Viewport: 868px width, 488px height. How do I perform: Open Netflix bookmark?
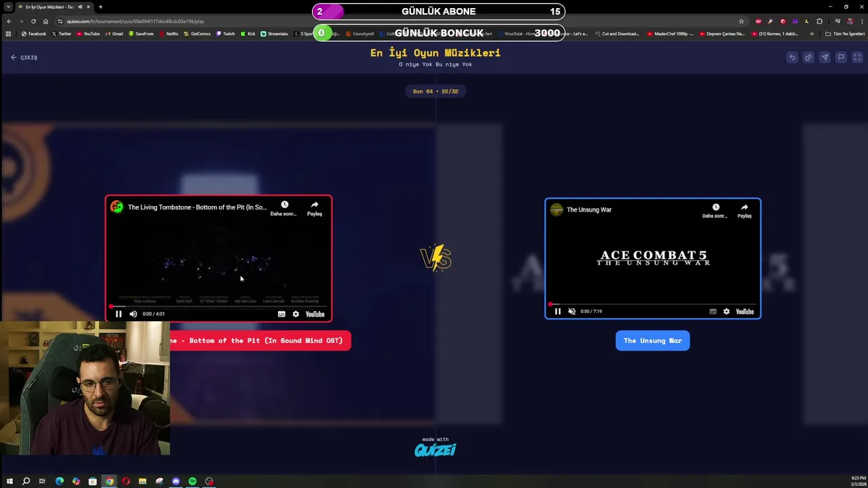tap(169, 33)
